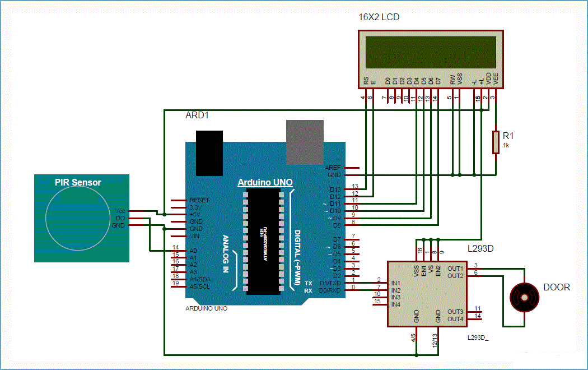Select the ARD1 component reference label
588x370 pixels.
tap(197, 115)
